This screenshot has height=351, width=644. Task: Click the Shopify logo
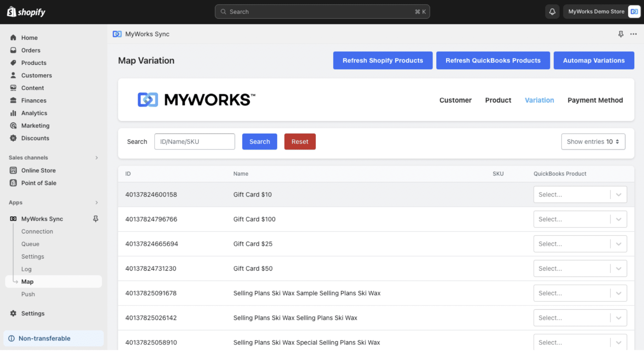(x=26, y=12)
